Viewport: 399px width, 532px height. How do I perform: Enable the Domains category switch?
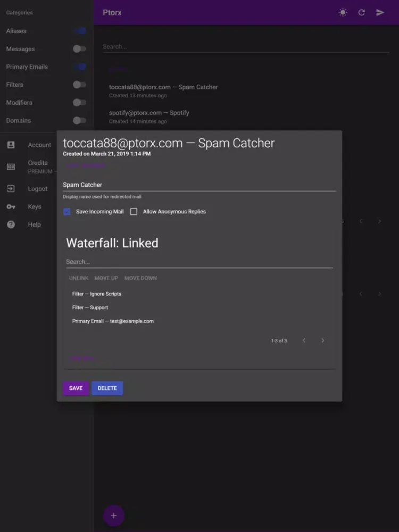pos(80,120)
